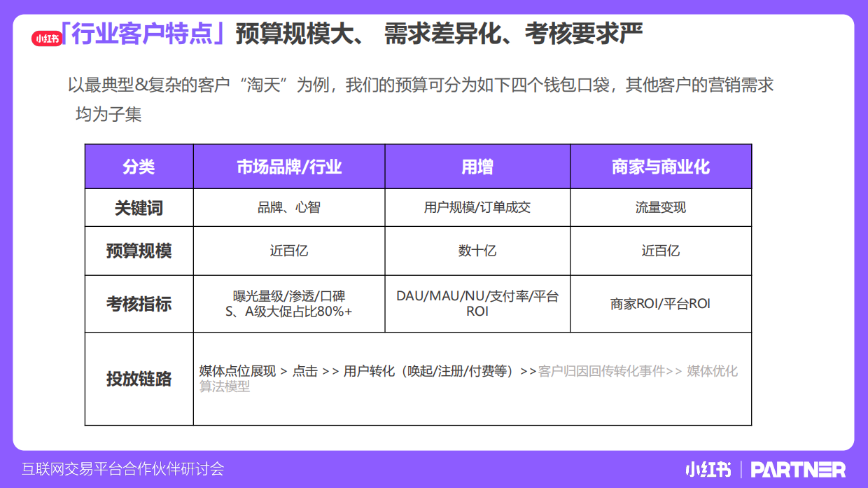Select the '商家与商业化' column header
The image size is (868, 488).
tap(661, 167)
